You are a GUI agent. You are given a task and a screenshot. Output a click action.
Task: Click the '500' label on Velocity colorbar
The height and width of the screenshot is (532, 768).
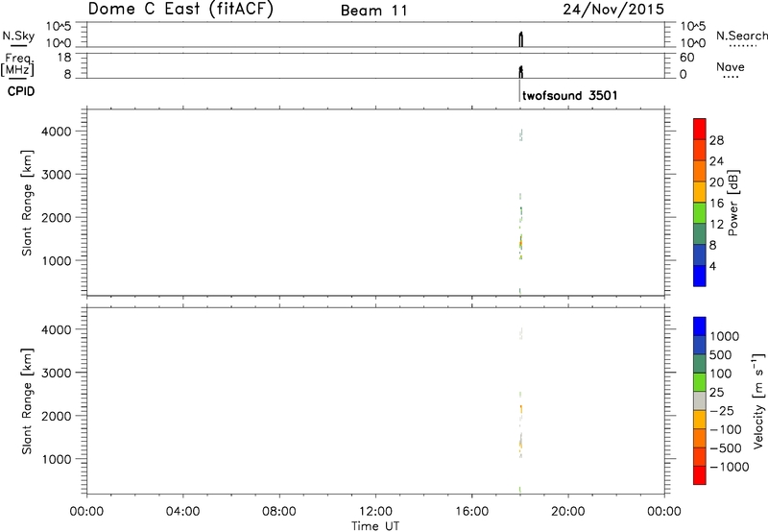coord(720,355)
